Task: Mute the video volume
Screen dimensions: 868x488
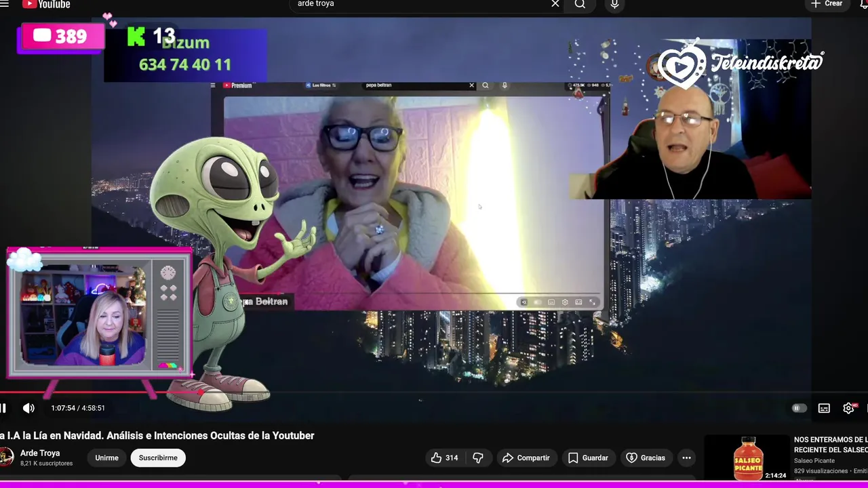Action: tap(28, 408)
